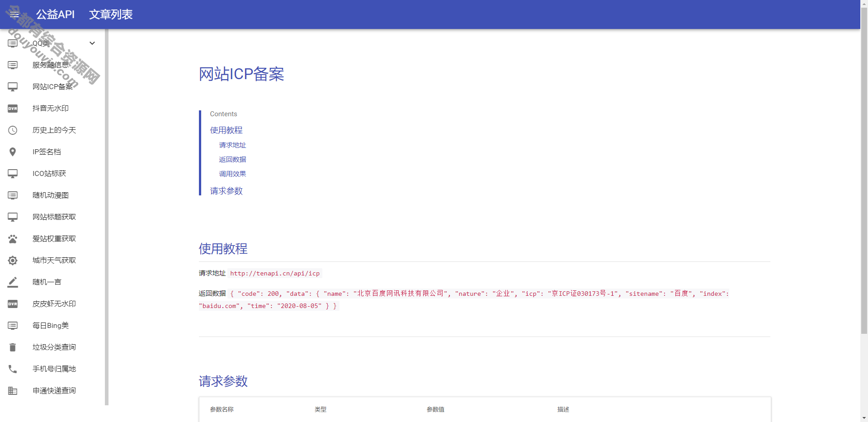Image resolution: width=868 pixels, height=422 pixels.
Task: Click the phone icon beside 手机号归属地
Action: 13,369
